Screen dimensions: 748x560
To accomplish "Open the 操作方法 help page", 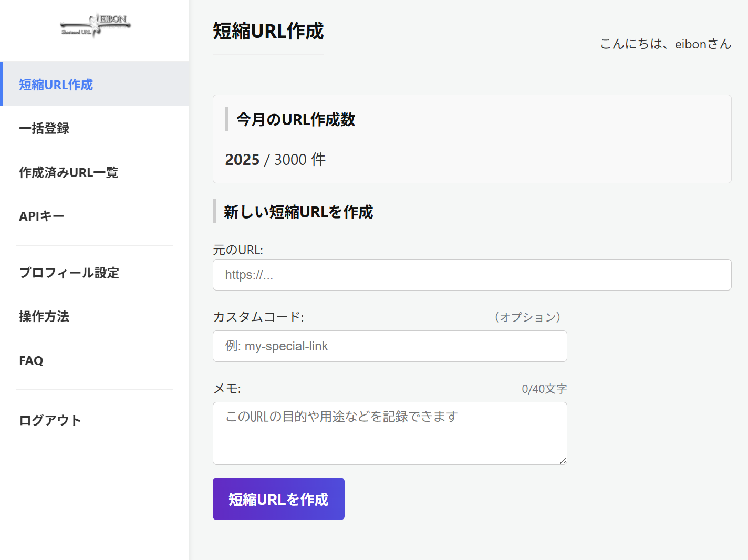I will 44,317.
